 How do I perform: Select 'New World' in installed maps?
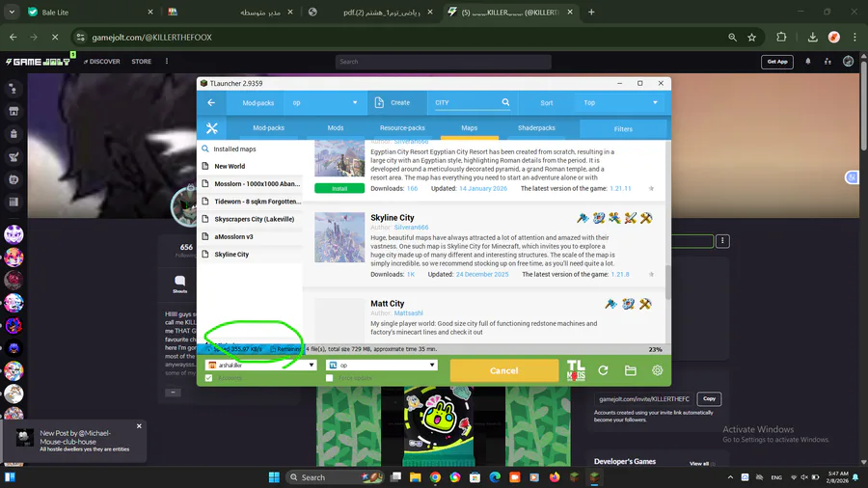(x=251, y=166)
